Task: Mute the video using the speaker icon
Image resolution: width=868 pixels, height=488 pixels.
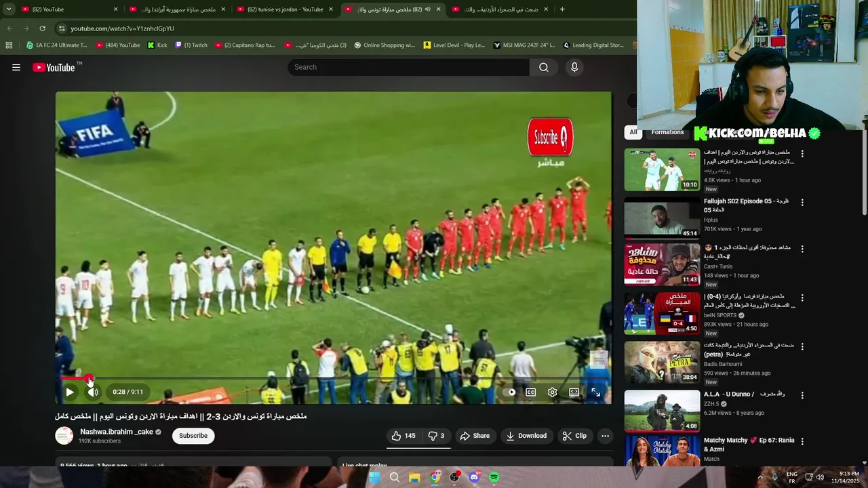Action: coord(93,392)
